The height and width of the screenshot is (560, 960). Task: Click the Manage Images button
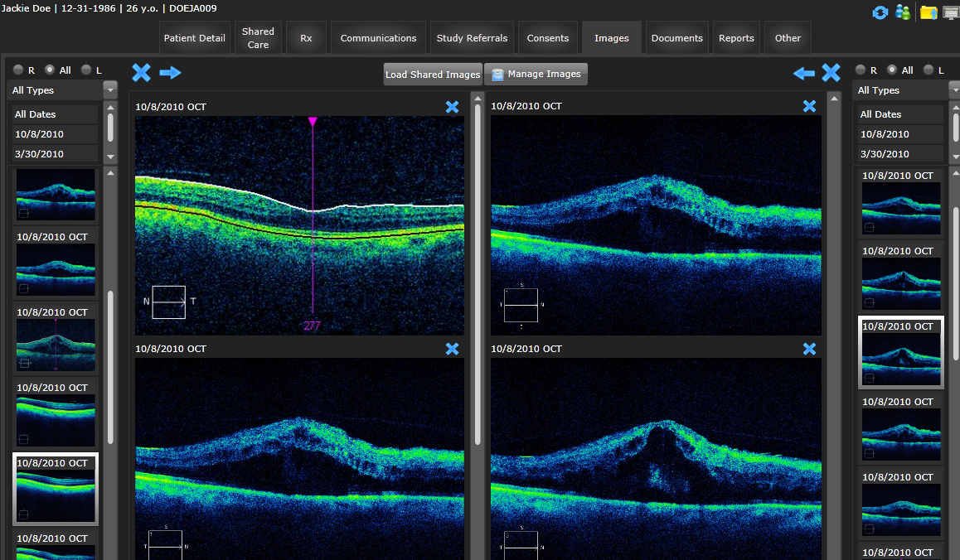pyautogui.click(x=536, y=74)
